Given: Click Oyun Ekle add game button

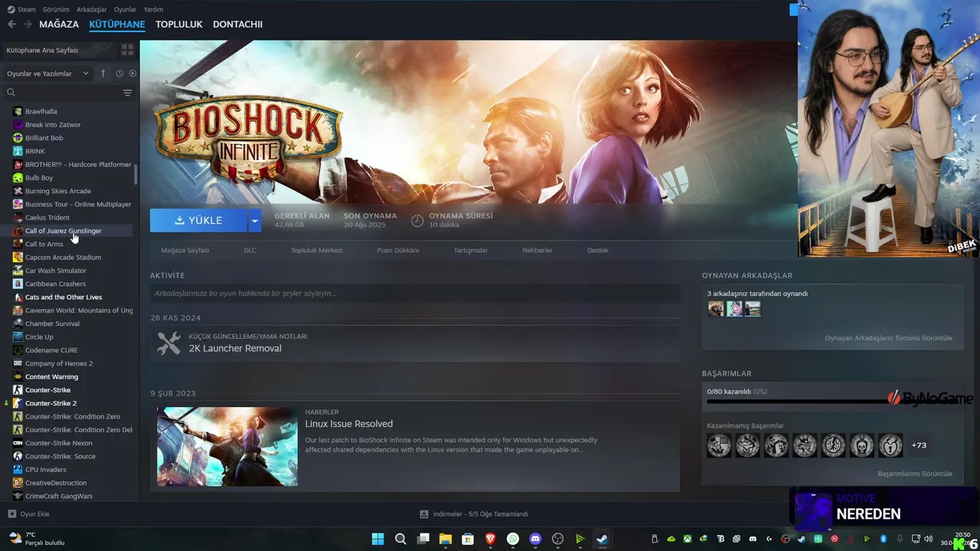Looking at the screenshot, I should (x=29, y=514).
